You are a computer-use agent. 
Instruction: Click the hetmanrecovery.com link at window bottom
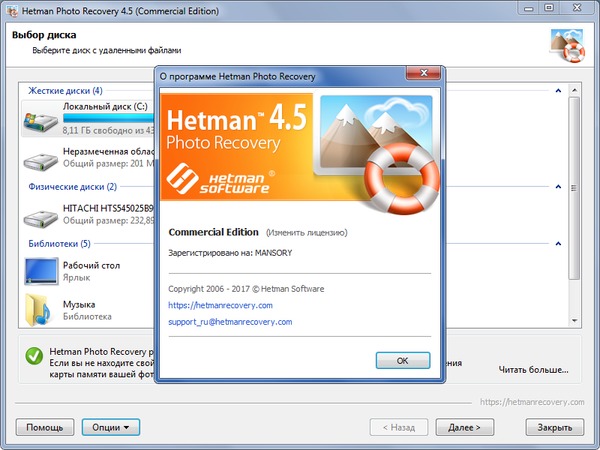(532, 402)
